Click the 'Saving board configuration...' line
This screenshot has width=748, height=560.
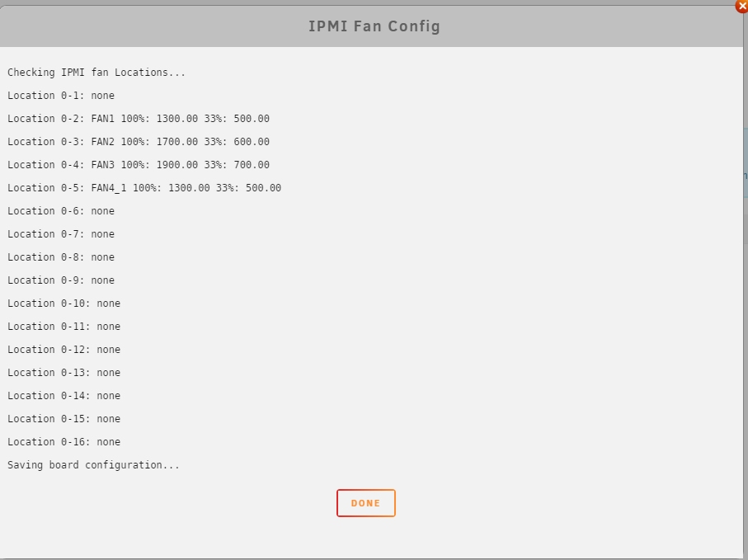click(93, 465)
